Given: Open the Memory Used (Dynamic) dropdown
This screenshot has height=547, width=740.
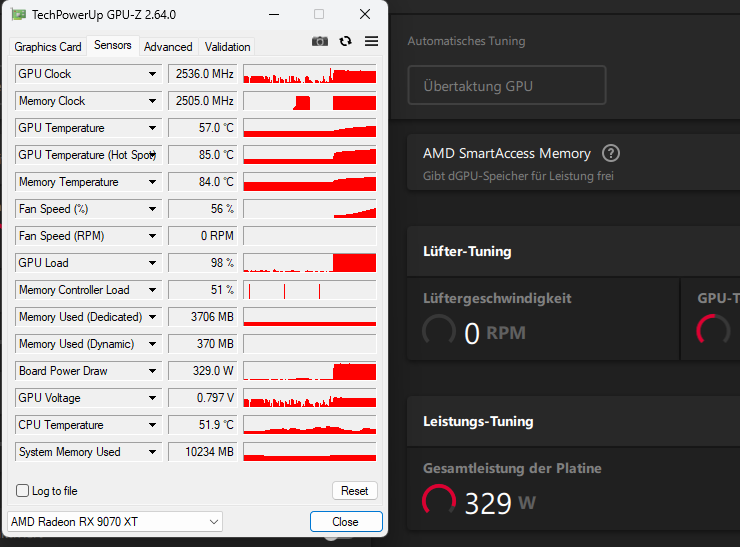Looking at the screenshot, I should [x=152, y=344].
